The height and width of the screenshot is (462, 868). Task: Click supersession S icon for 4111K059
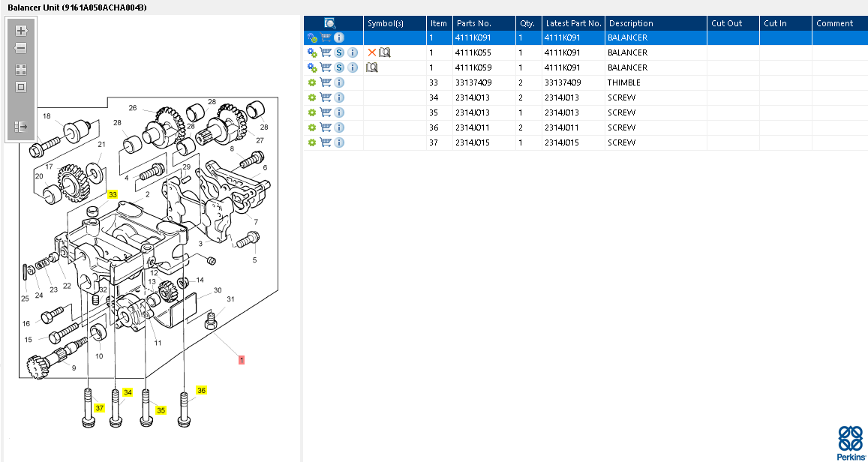(x=339, y=67)
